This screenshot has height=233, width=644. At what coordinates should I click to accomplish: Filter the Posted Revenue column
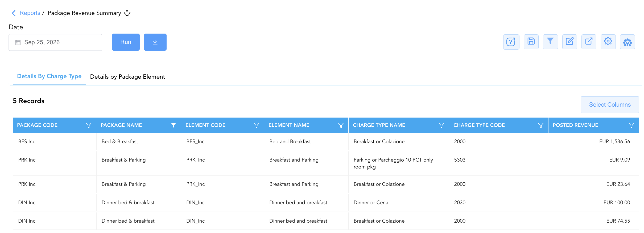tap(631, 125)
